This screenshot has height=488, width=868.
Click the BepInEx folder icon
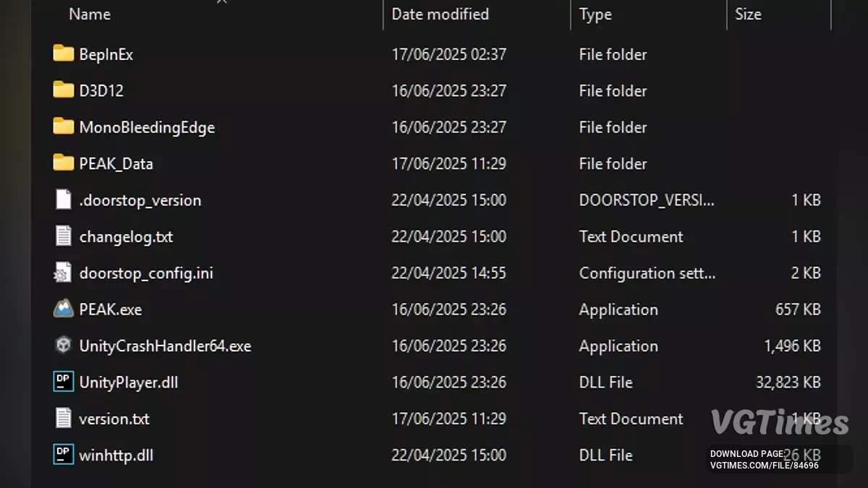[64, 54]
